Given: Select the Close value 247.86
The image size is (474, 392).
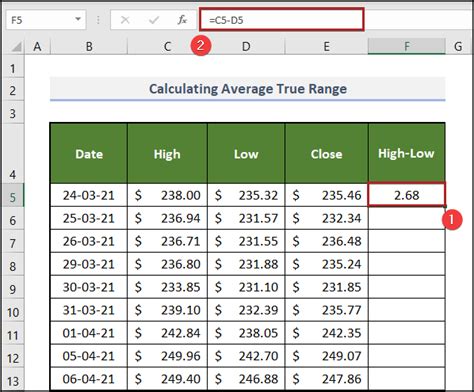Looking at the screenshot, I should click(x=327, y=379).
